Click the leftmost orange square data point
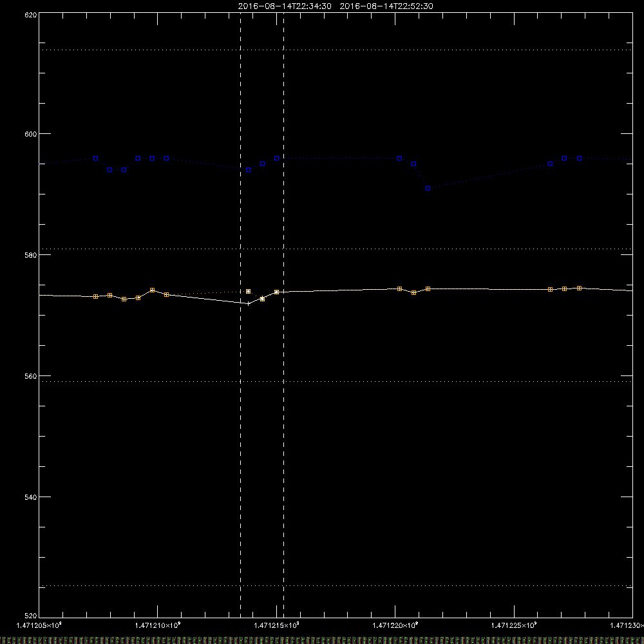 96,296
